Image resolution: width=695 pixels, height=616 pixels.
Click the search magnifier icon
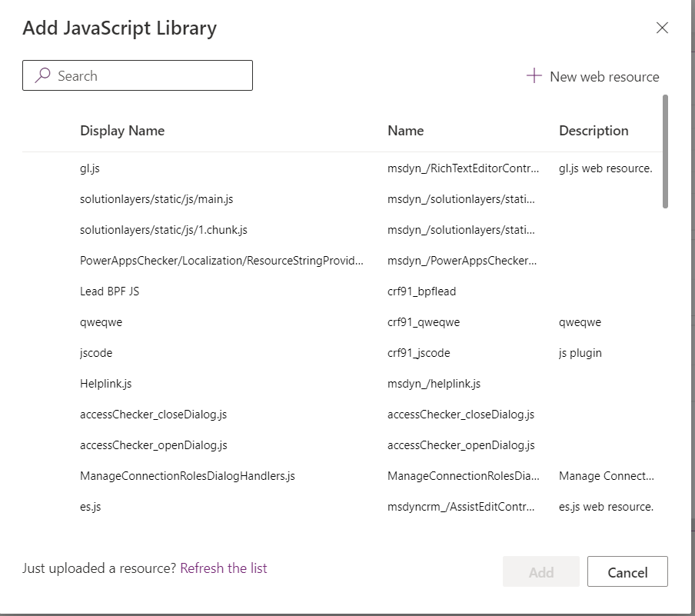pos(42,75)
